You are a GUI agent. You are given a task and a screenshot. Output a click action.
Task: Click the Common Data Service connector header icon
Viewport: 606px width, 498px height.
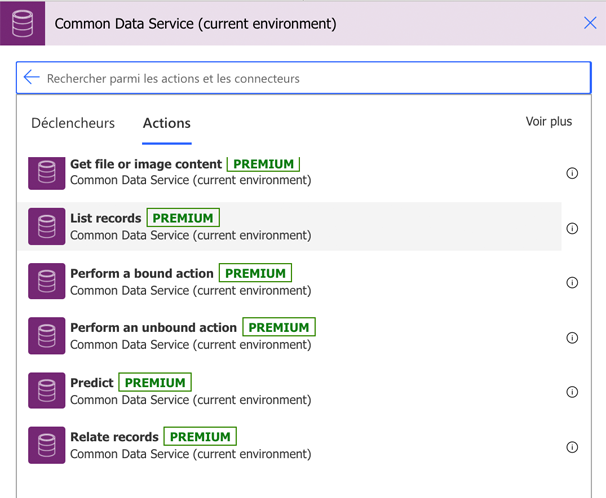pyautogui.click(x=22, y=24)
